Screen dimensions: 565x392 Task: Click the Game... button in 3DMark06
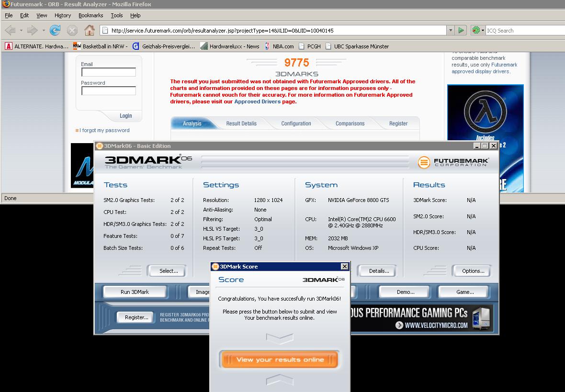pos(464,292)
